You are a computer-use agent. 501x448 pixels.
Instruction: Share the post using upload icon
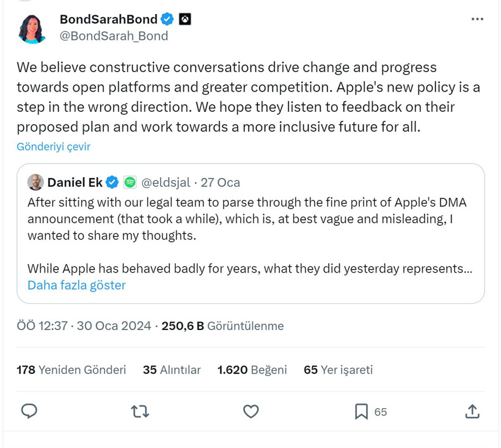point(472,411)
